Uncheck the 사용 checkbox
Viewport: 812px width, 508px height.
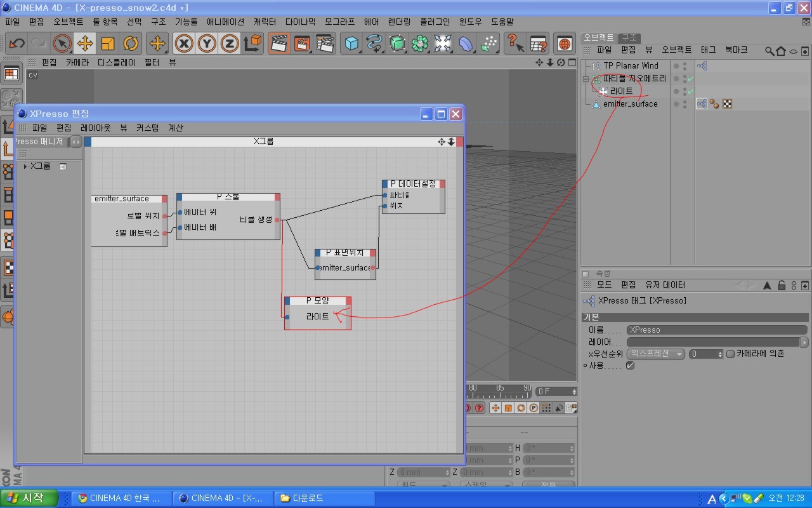(x=630, y=366)
